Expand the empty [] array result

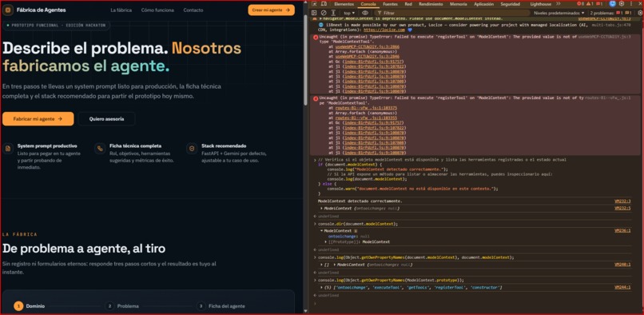click(321, 265)
